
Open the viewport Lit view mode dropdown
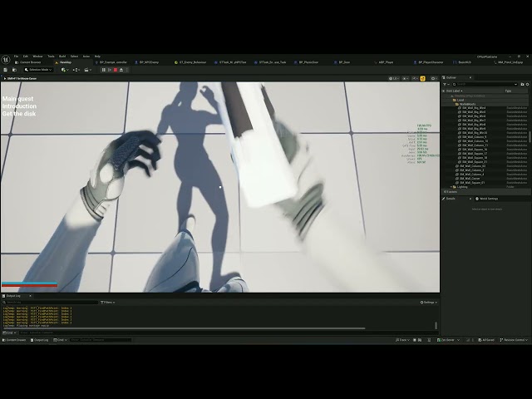394,78
